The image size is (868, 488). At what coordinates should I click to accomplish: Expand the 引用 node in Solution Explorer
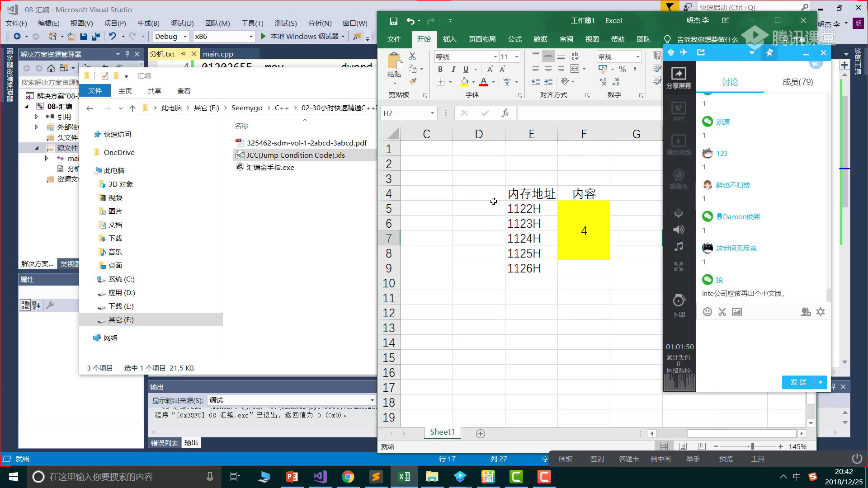(36, 117)
